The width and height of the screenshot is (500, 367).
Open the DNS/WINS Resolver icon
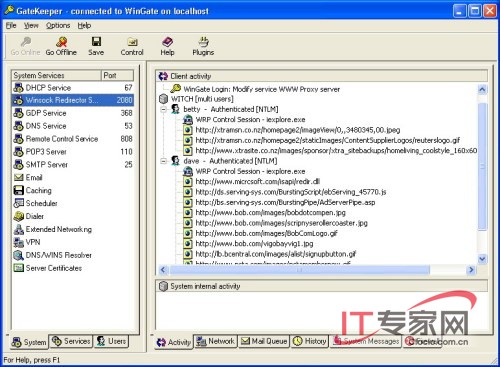tap(18, 255)
